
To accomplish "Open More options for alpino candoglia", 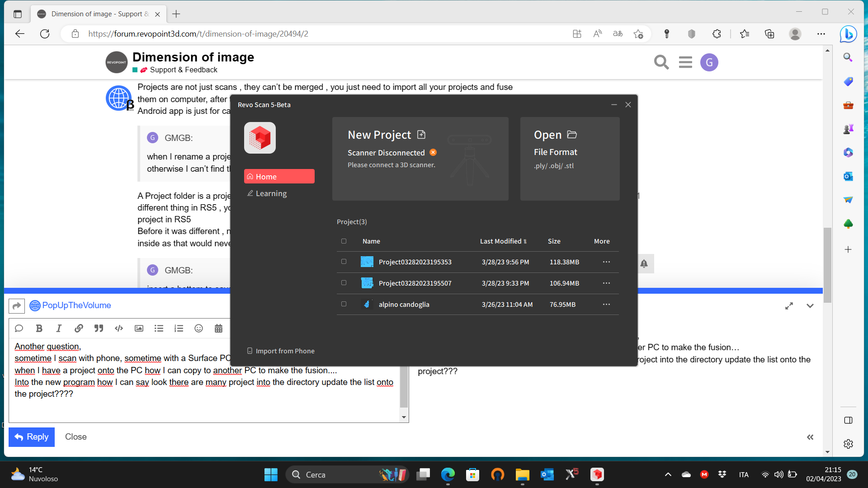I will coord(606,305).
